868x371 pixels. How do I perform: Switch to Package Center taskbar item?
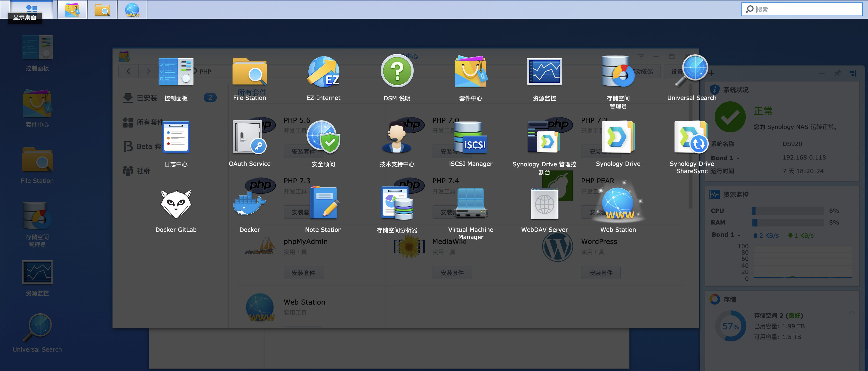(72, 9)
